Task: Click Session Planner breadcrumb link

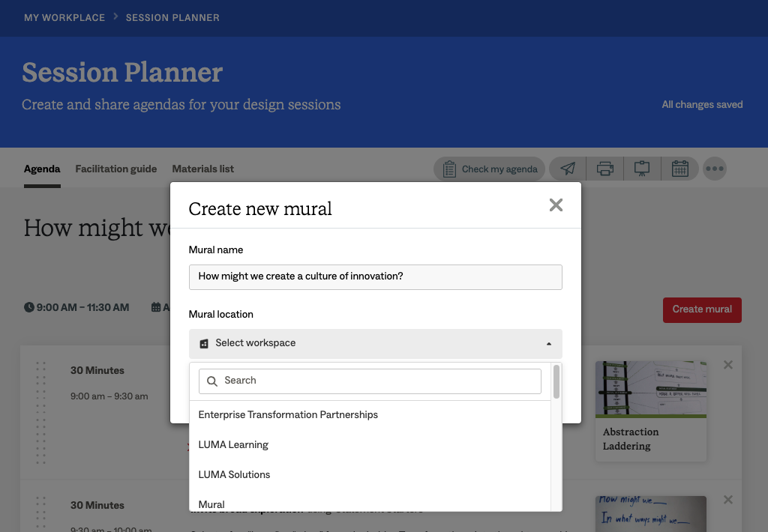Action: click(172, 18)
